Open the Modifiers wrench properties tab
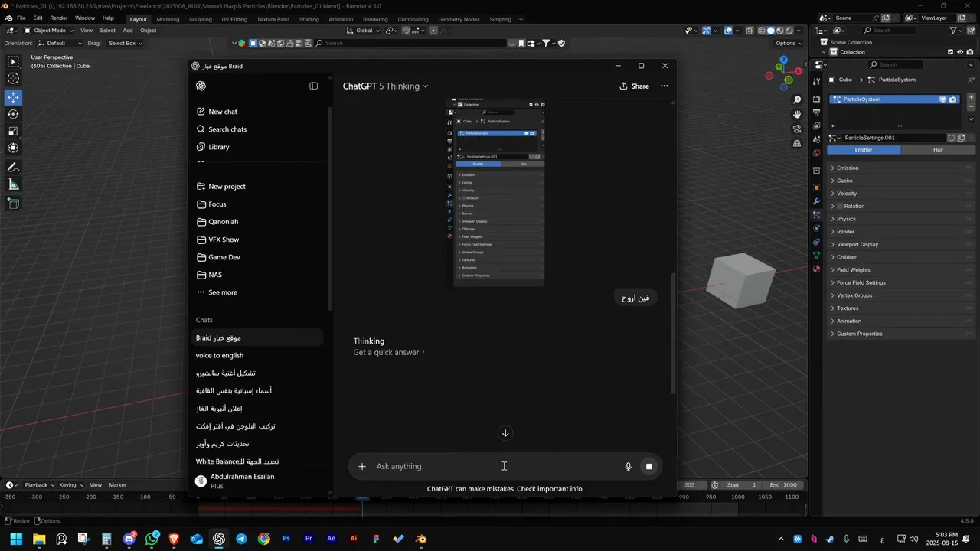Image resolution: width=980 pixels, height=551 pixels. tap(816, 202)
